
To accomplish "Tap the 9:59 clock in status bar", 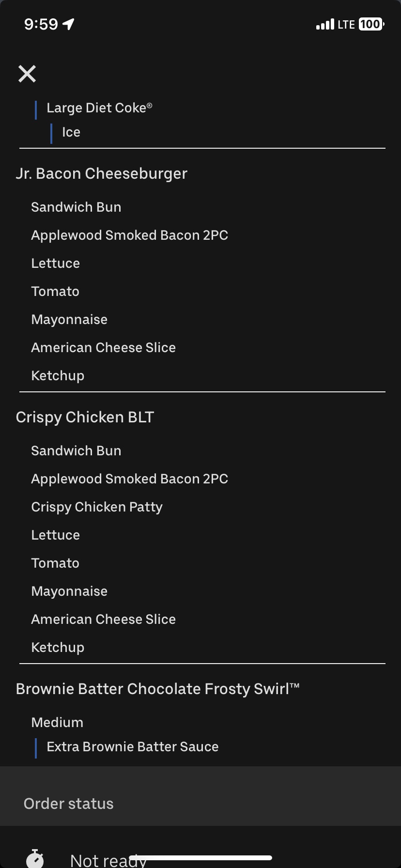I will [41, 24].
